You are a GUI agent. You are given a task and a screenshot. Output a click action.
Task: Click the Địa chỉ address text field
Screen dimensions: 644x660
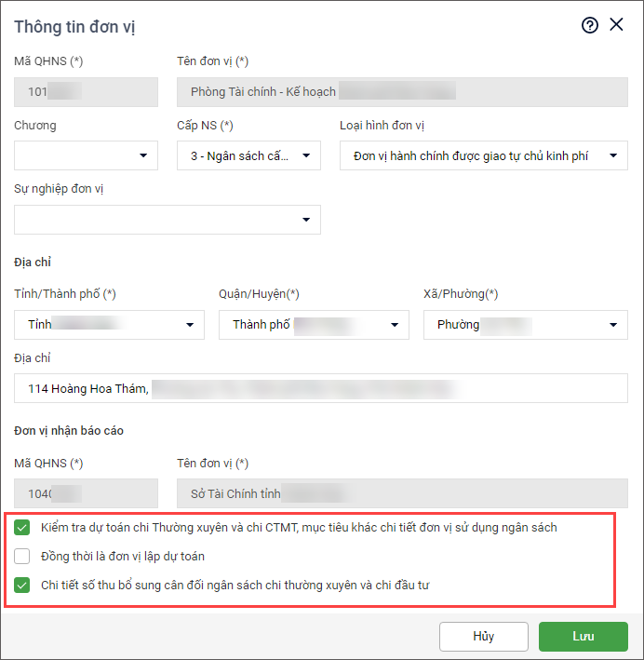pyautogui.click(x=321, y=388)
